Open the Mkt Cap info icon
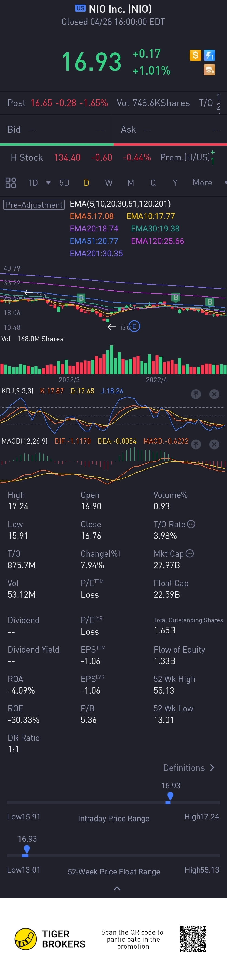The height and width of the screenshot is (980, 227). coord(190,553)
